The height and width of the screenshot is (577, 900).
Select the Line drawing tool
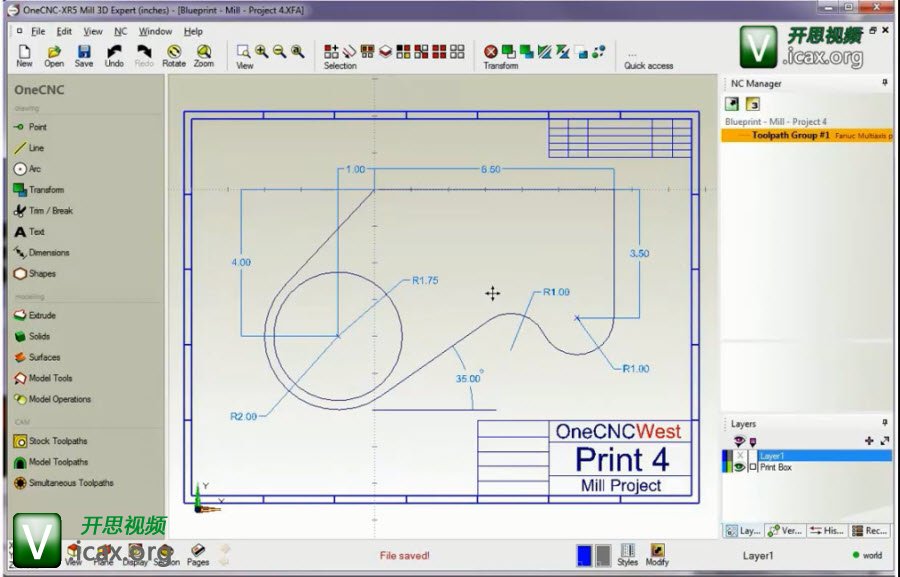click(x=29, y=148)
